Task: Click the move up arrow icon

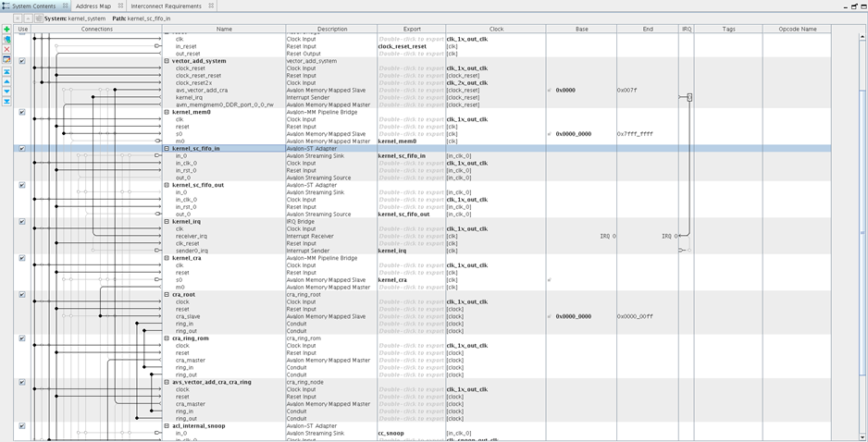Action: (x=6, y=81)
